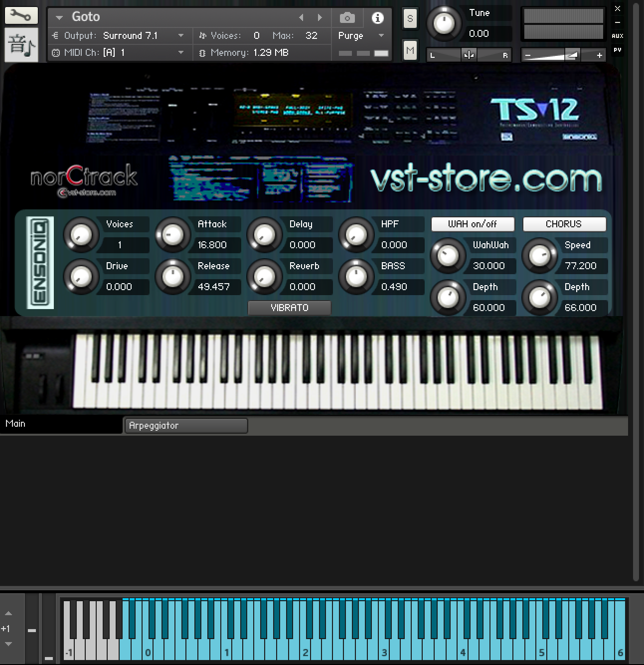Switch to the Arpeggiator tab
This screenshot has height=665, width=644.
[x=186, y=426]
